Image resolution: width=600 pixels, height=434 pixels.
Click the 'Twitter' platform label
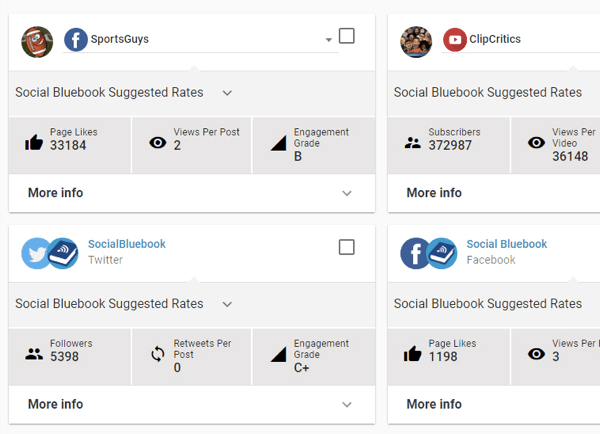(x=105, y=260)
